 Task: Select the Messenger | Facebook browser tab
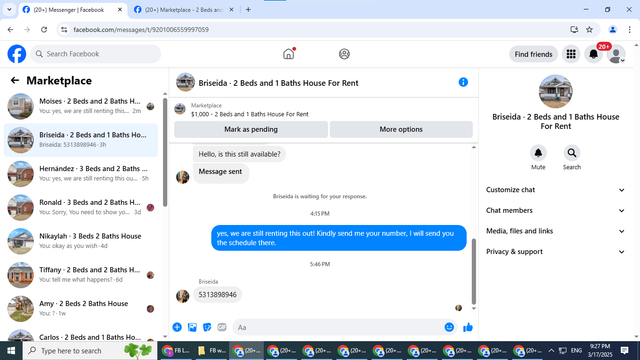(73, 10)
